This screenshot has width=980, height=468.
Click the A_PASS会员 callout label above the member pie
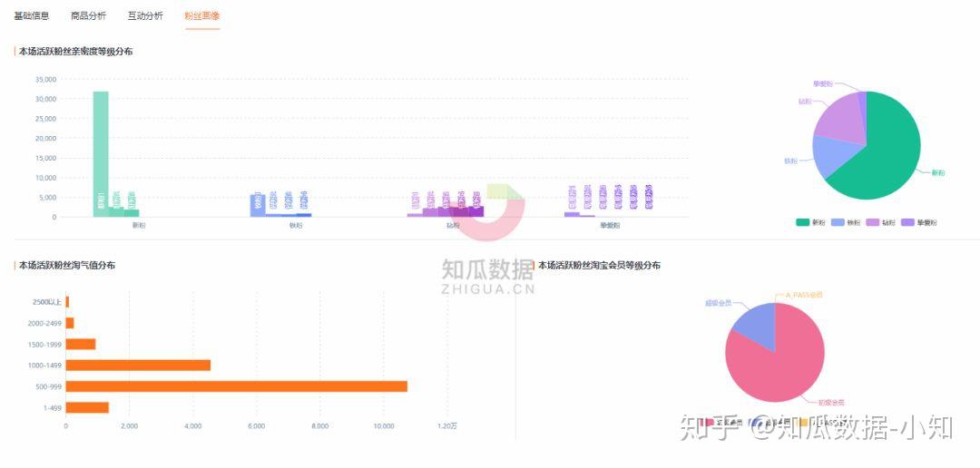pos(804,294)
